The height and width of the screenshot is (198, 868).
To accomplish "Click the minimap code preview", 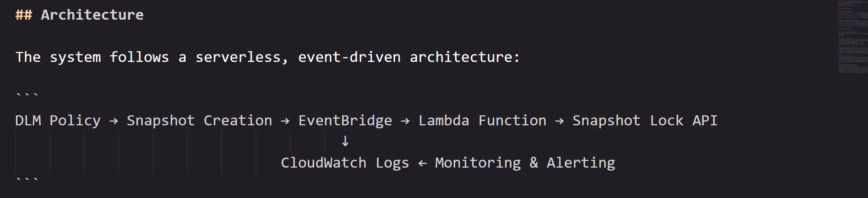I will pos(852,36).
